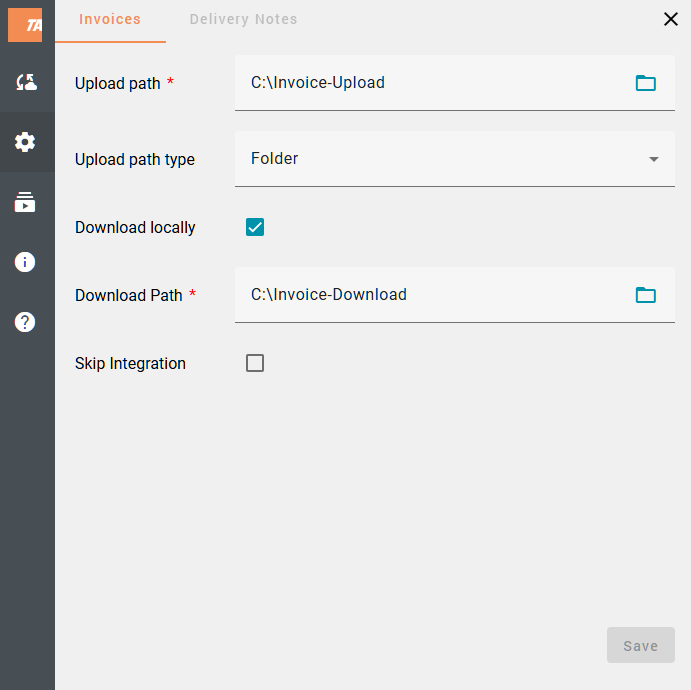Image resolution: width=691 pixels, height=690 pixels.
Task: Uncheck the Download locally checkbox
Action: click(255, 228)
